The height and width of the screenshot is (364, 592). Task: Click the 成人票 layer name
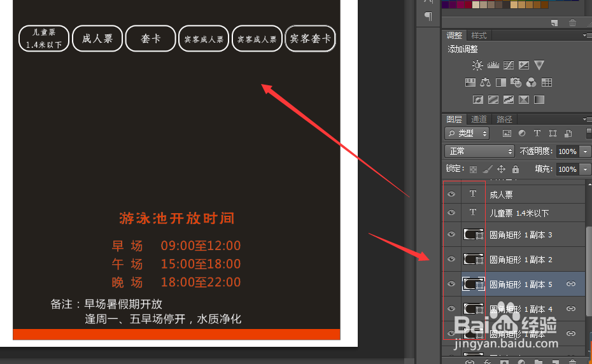501,195
